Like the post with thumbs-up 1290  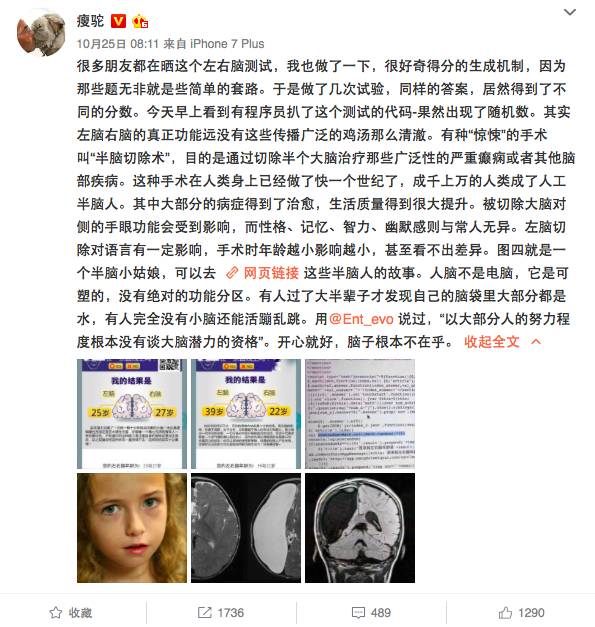coord(505,612)
